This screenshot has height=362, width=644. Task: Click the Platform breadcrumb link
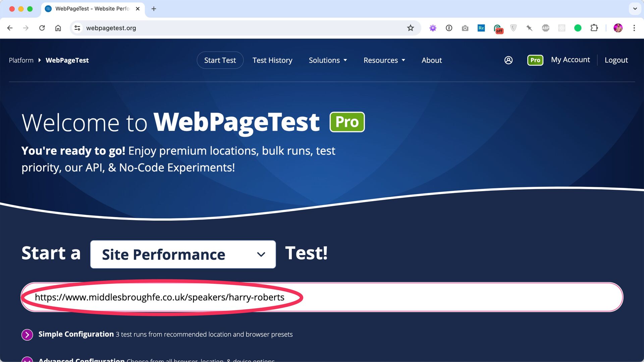point(21,60)
